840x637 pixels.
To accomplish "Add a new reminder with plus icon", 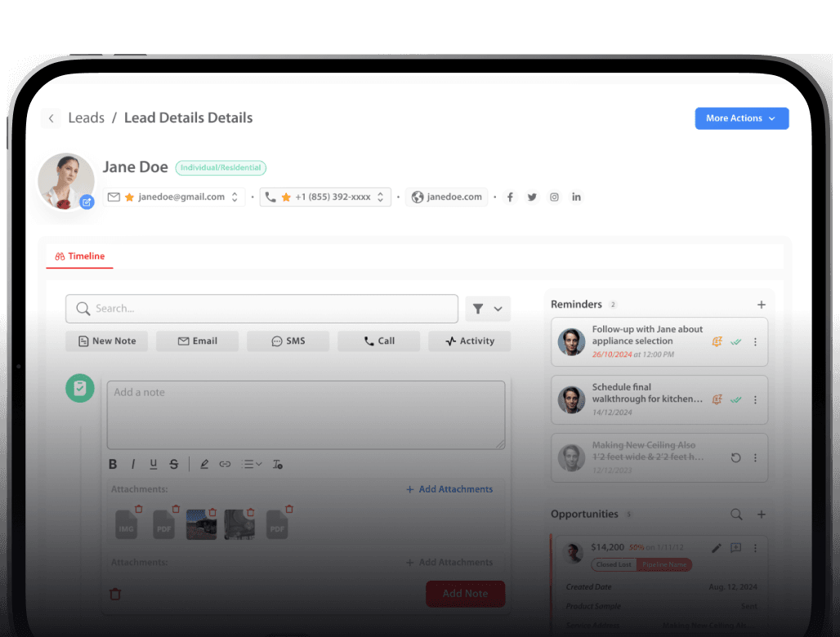I will (x=761, y=305).
